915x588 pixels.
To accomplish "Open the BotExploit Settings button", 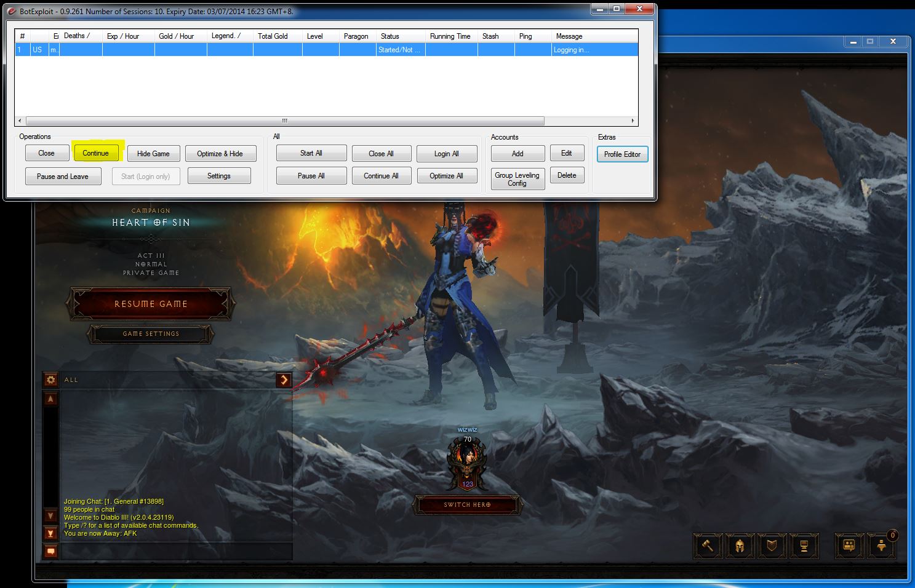I will [219, 176].
